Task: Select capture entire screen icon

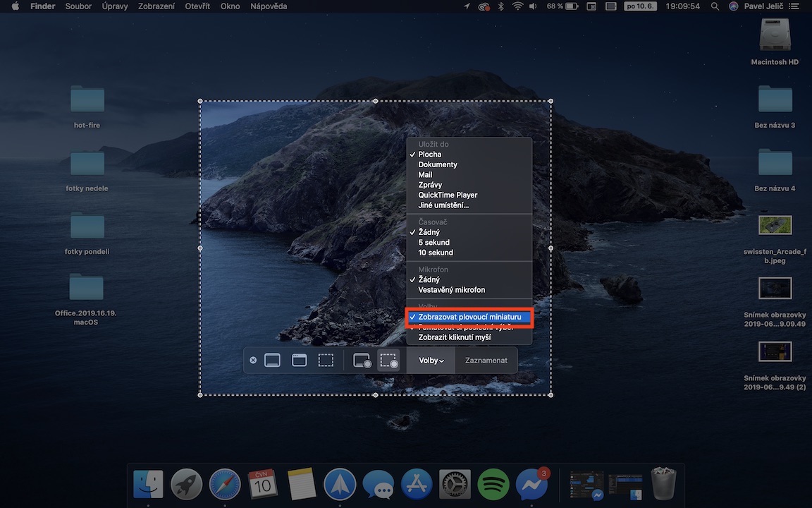Action: [272, 361]
